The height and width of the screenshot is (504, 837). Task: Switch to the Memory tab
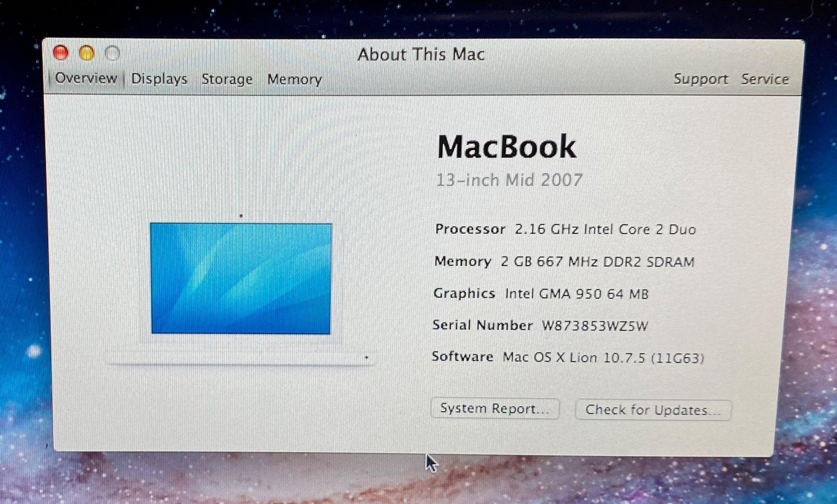(x=295, y=79)
